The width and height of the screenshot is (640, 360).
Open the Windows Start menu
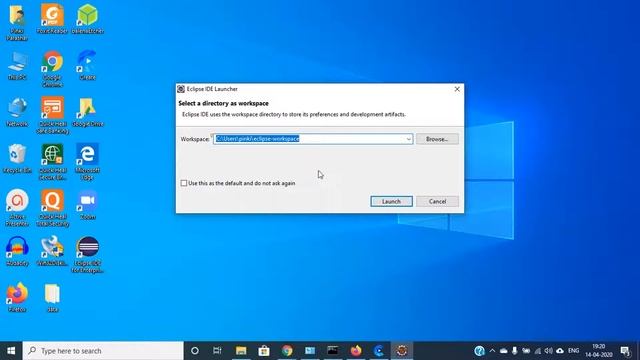(x=11, y=351)
